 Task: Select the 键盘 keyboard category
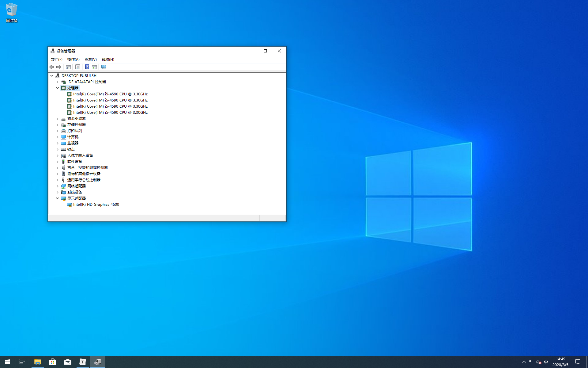click(71, 149)
